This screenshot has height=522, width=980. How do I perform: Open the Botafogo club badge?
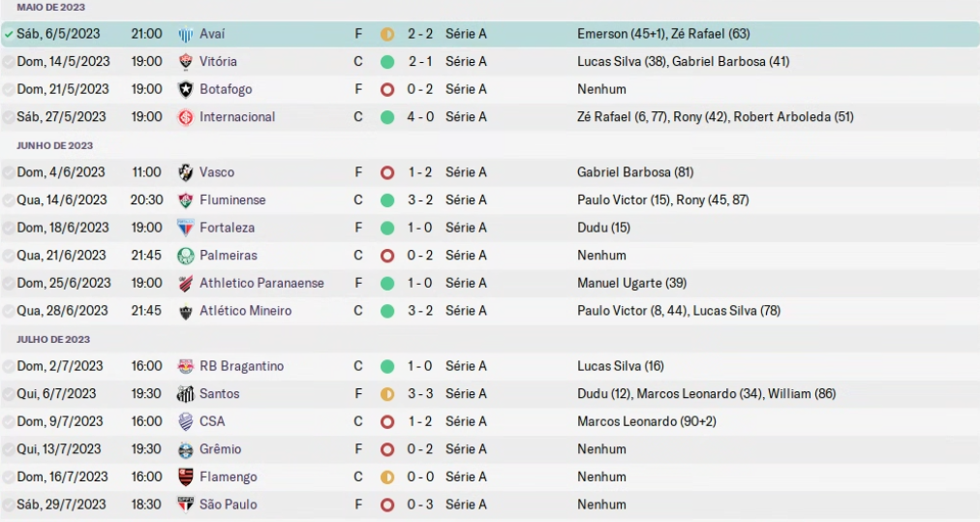(x=186, y=89)
